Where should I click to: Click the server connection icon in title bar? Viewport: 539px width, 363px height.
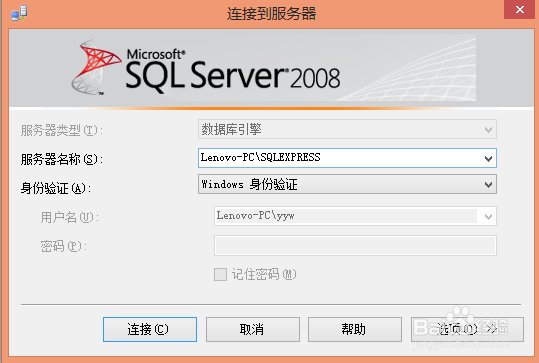(x=19, y=13)
